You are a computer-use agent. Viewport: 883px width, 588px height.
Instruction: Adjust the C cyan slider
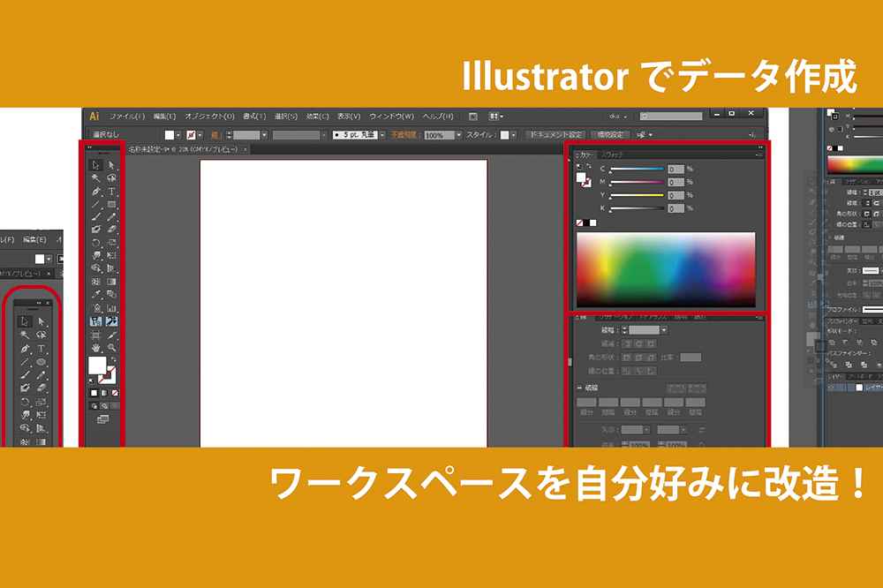tap(637, 169)
